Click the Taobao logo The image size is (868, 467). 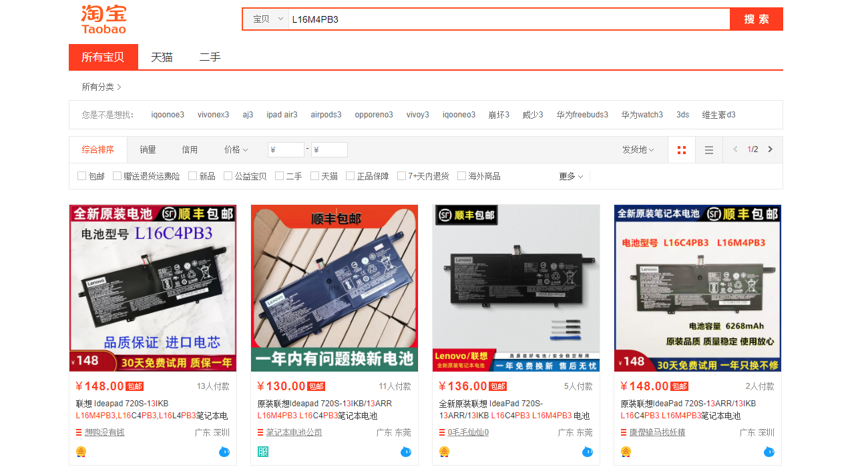[x=104, y=19]
